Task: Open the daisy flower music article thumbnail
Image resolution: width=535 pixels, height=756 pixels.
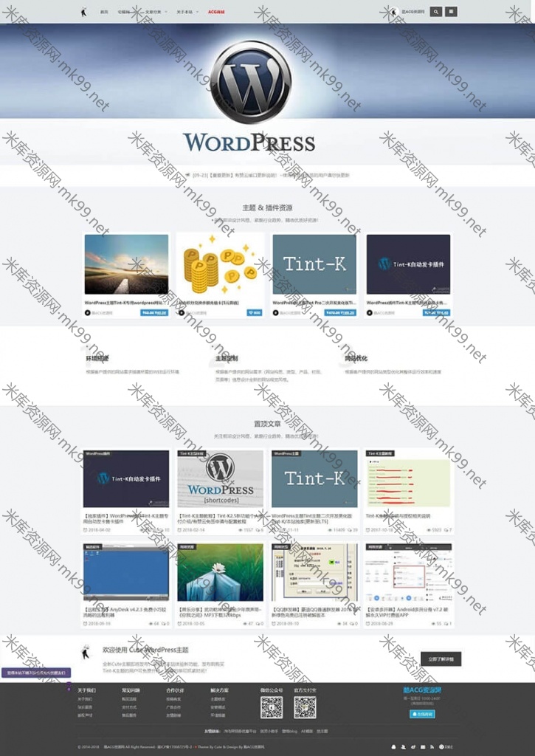Action: tap(220, 572)
